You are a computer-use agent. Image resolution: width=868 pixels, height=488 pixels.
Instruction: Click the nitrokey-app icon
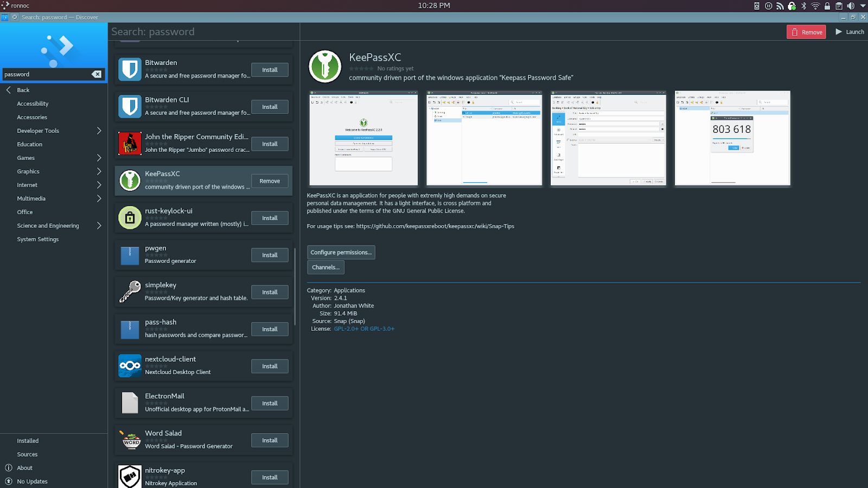[x=129, y=477]
